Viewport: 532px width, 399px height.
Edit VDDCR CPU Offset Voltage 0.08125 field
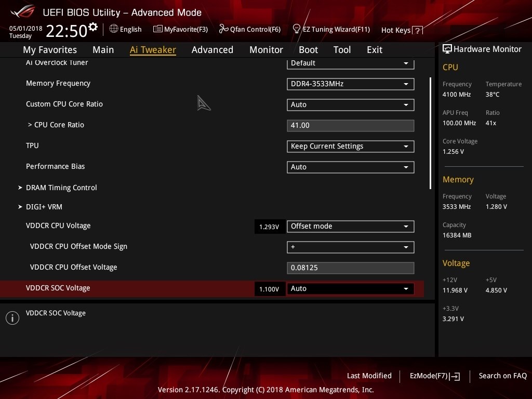[x=351, y=268]
